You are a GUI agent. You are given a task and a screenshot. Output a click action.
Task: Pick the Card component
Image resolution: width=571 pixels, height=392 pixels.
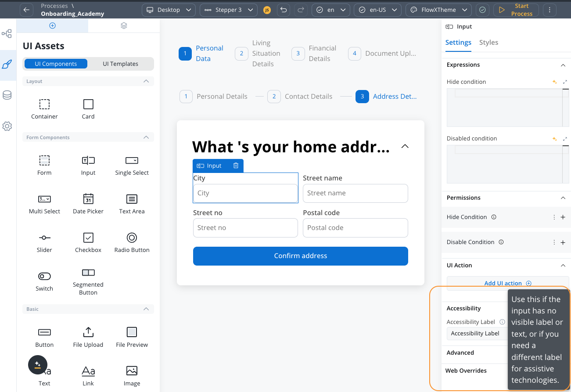[x=88, y=109]
